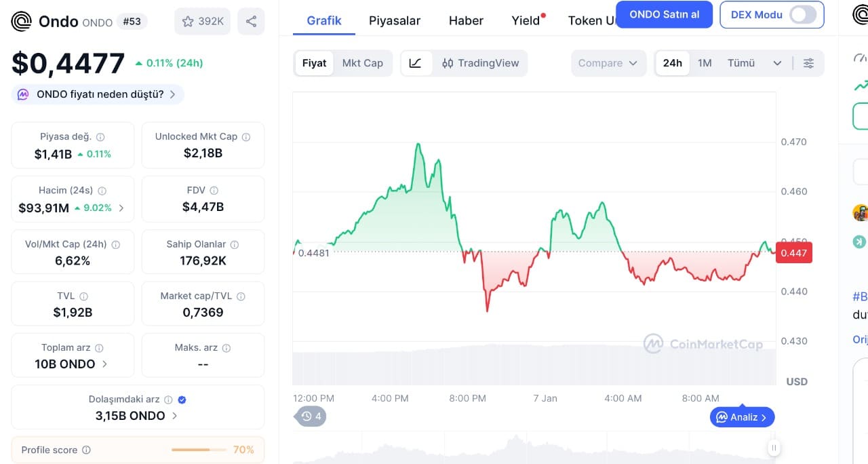The width and height of the screenshot is (868, 464).
Task: Open the Compare dropdown
Action: coord(608,62)
